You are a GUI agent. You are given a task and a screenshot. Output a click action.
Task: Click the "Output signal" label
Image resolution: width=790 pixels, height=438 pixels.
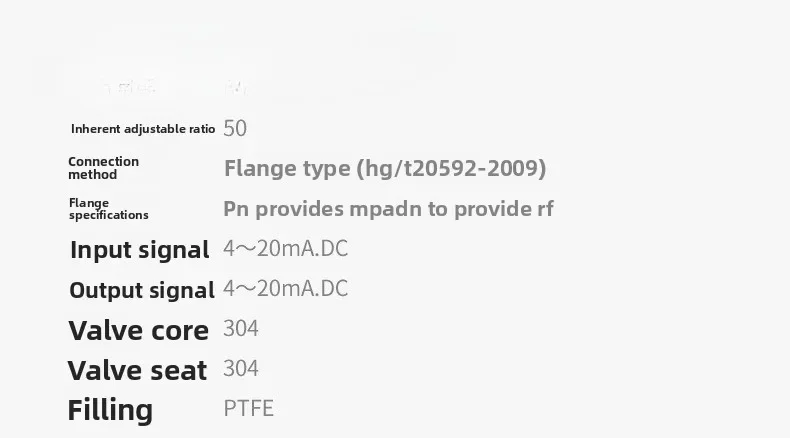tap(142, 291)
